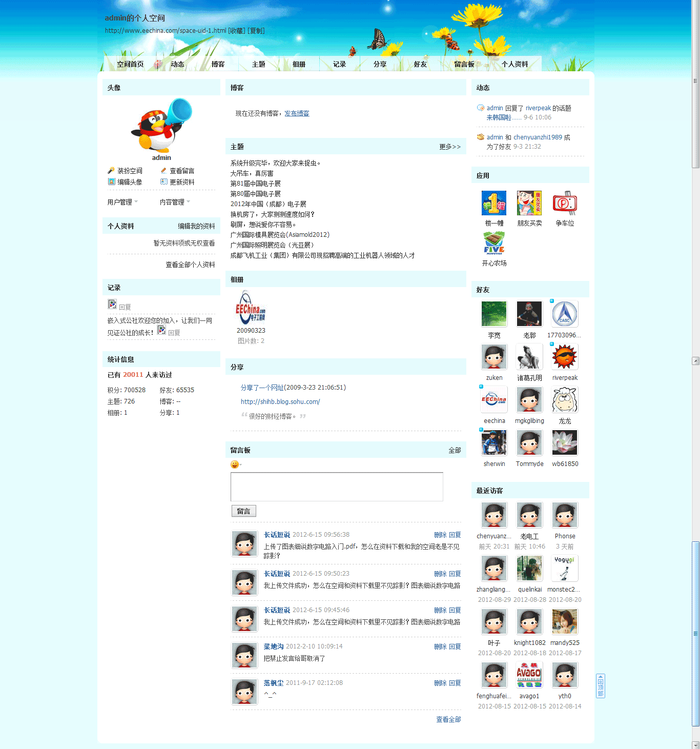Open 更多>> in the 主题 section

coord(449,147)
